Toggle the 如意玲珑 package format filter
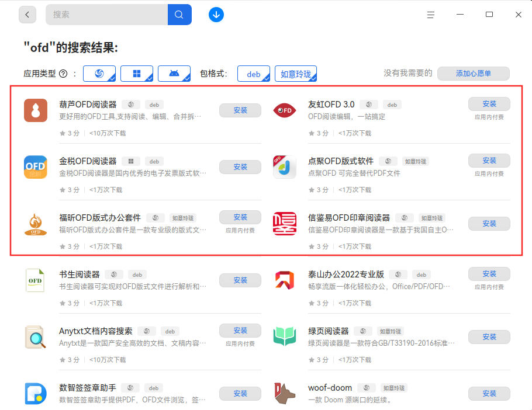This screenshot has height=410, width=532. 296,74
